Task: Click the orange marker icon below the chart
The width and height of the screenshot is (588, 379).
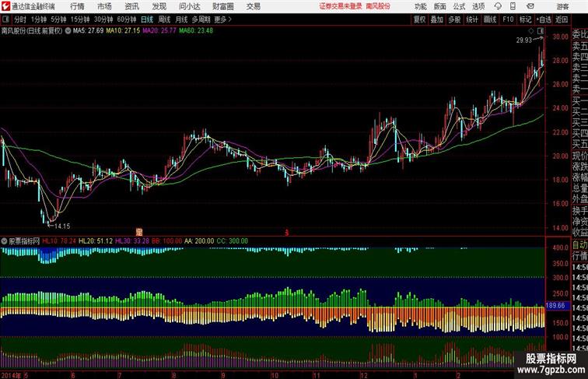Action: coord(139,231)
